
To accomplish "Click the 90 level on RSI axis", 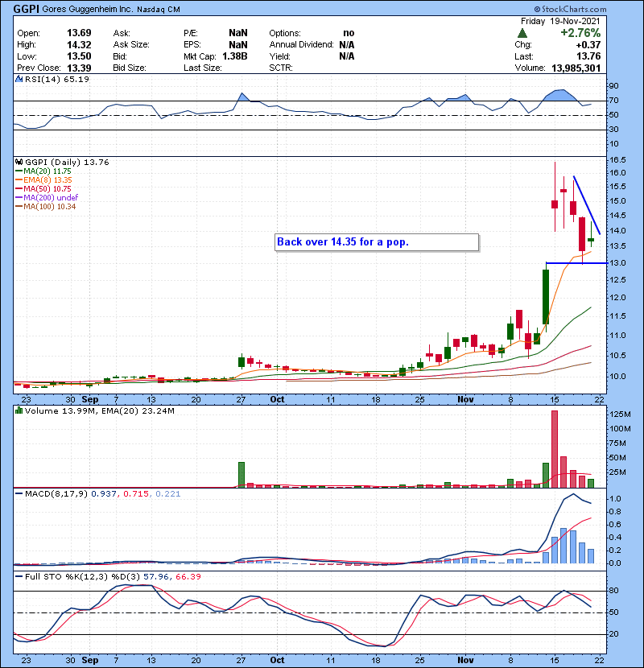I will [613, 85].
